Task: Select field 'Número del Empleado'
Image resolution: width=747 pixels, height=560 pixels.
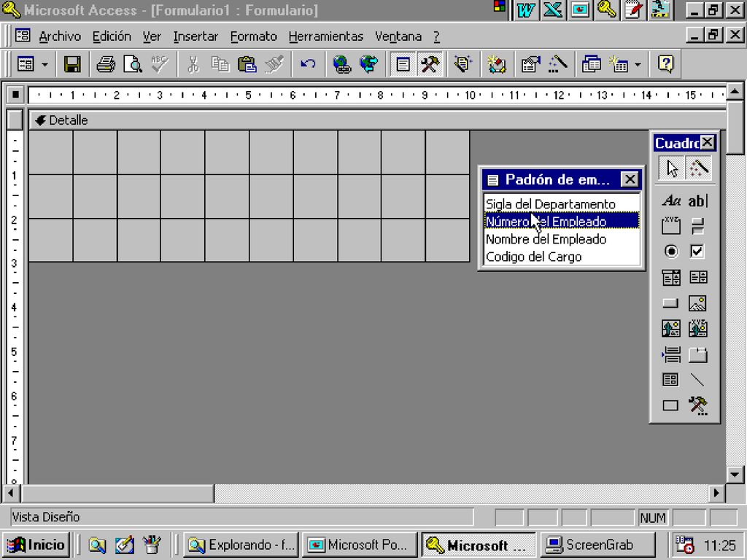Action: pos(562,222)
